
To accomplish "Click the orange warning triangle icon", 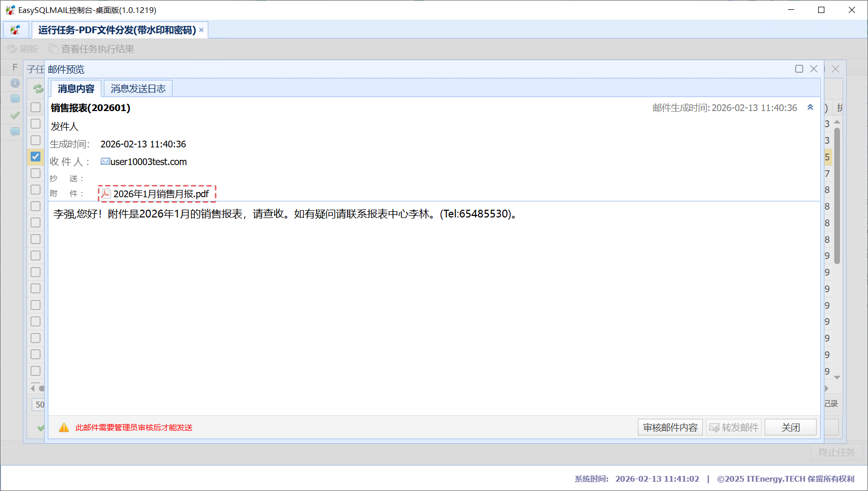I will 64,427.
